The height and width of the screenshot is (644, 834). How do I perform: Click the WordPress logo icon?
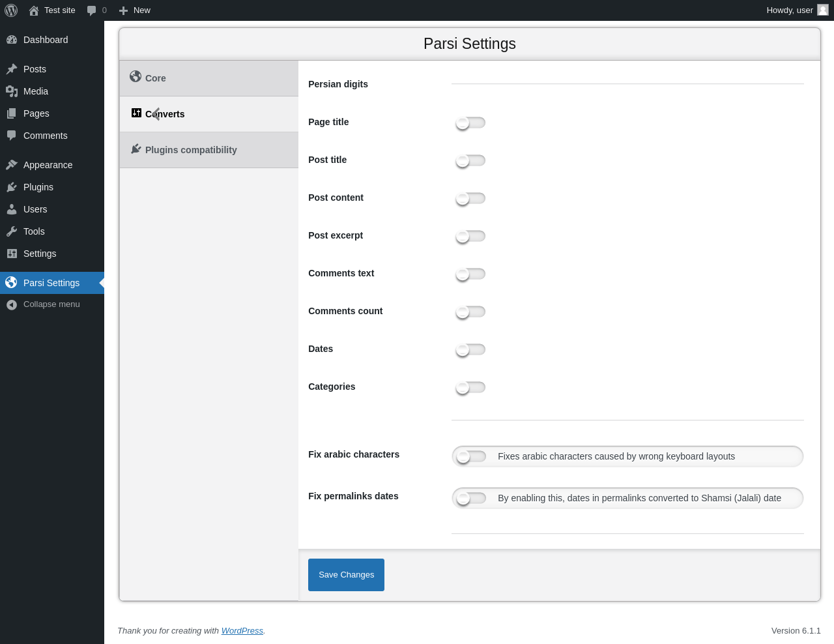(11, 10)
